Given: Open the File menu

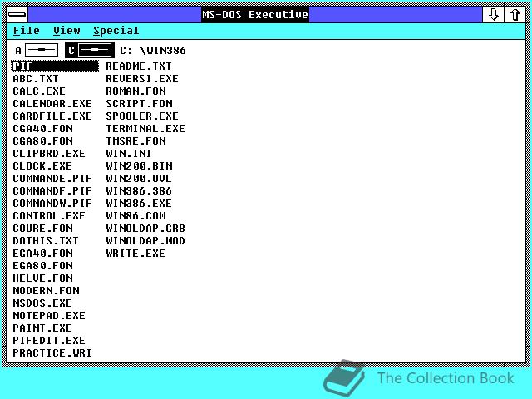Looking at the screenshot, I should [26, 31].
